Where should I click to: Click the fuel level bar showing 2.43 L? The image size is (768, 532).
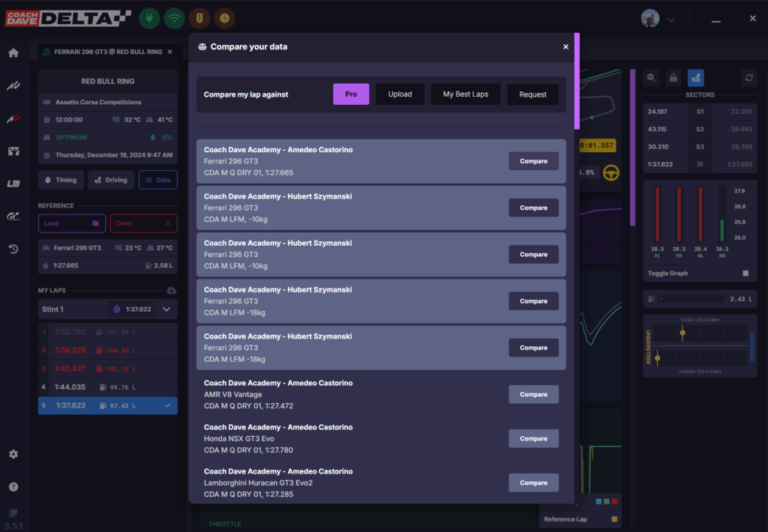click(x=692, y=299)
